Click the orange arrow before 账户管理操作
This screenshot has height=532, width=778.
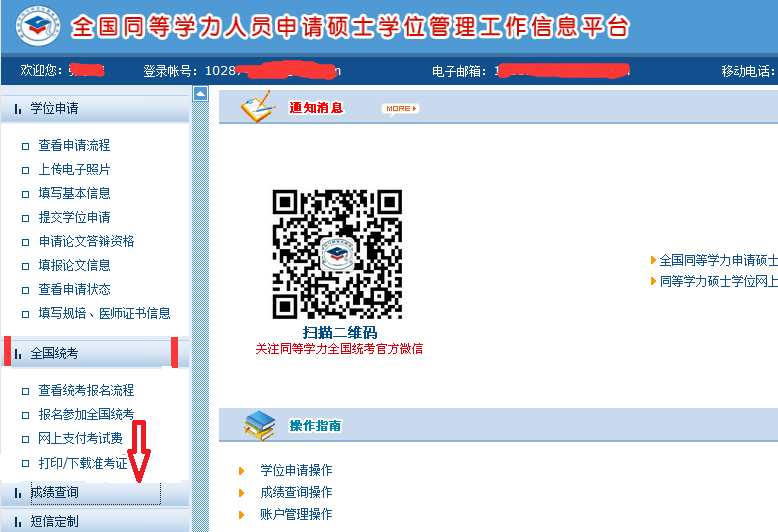(x=242, y=515)
